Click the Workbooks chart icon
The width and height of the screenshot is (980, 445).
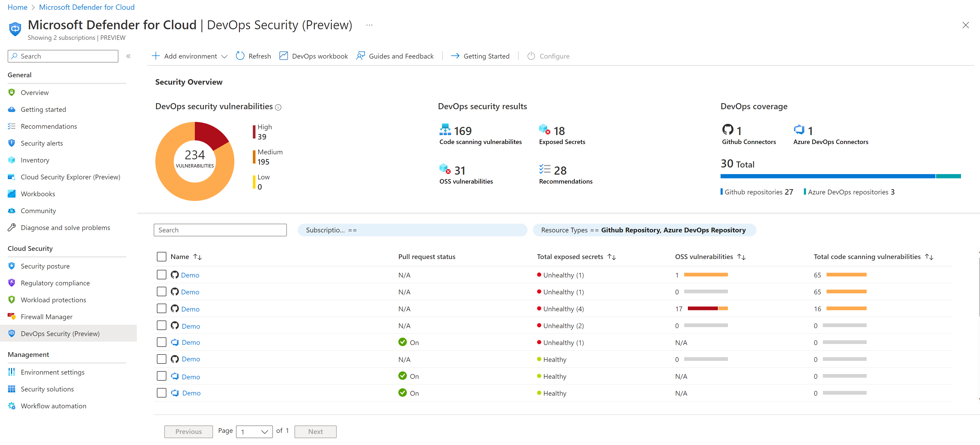12,194
